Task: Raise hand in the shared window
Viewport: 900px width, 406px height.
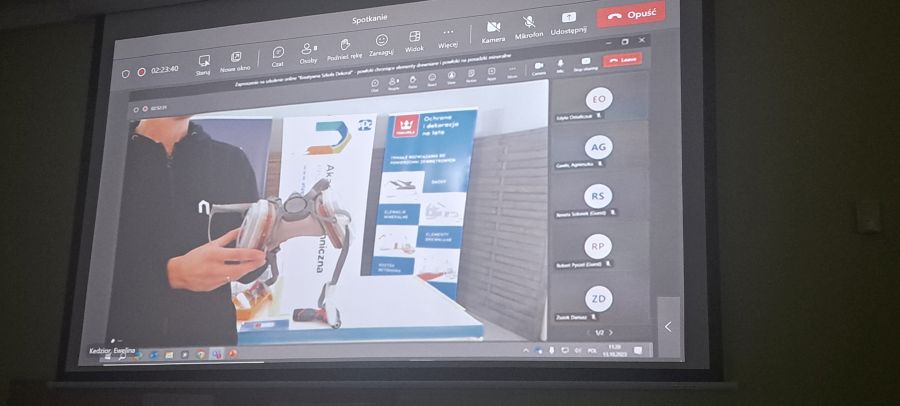Action: pyautogui.click(x=413, y=82)
